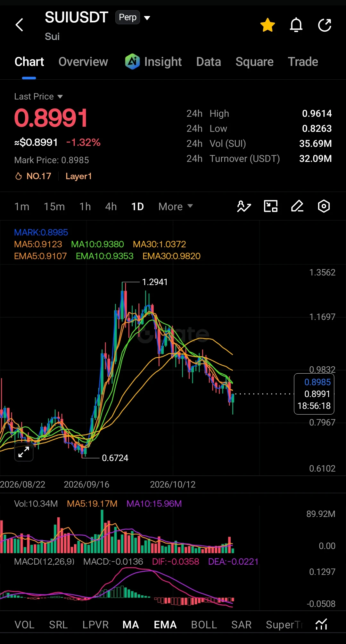Toggle the LPVR indicator
This screenshot has width=346, height=644.
click(x=95, y=624)
